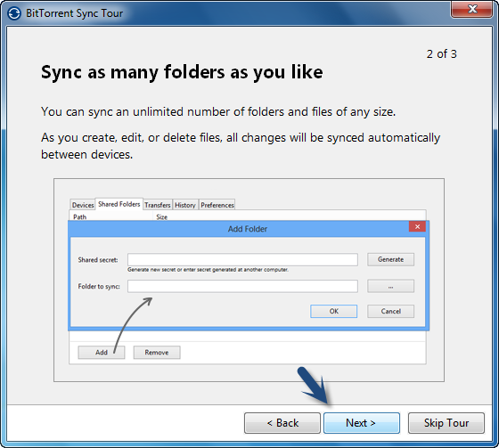Click the Skip Tour button

tap(446, 423)
